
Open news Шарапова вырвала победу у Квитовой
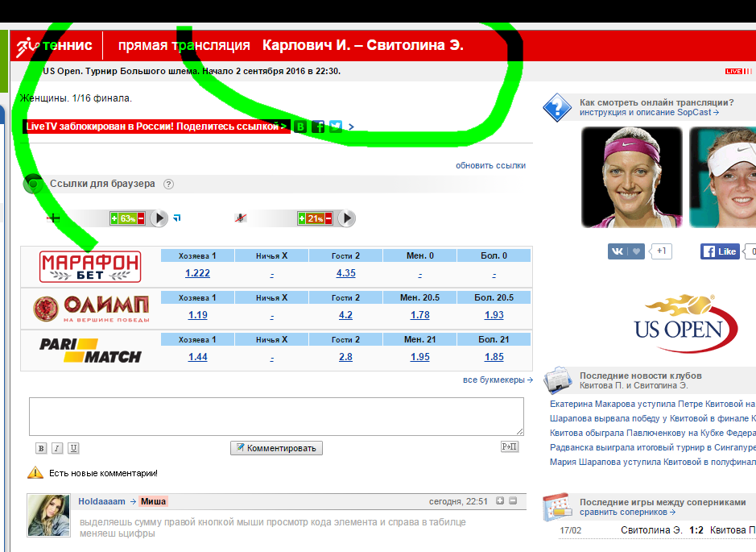pyautogui.click(x=653, y=418)
